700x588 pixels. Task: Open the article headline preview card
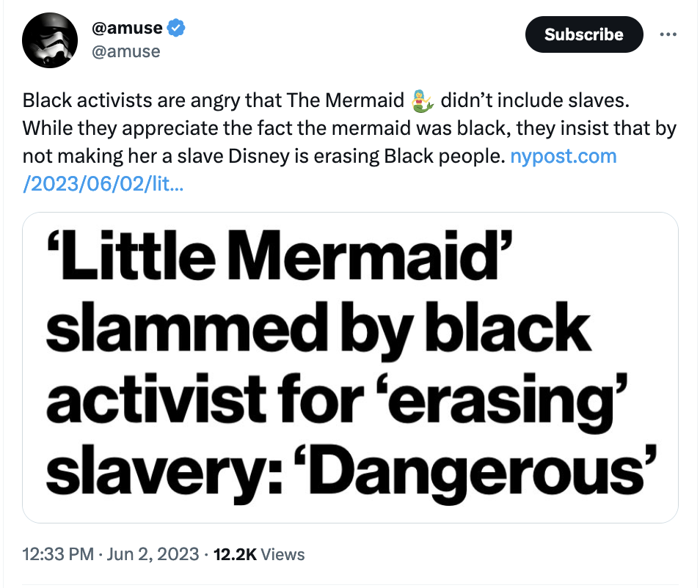(x=350, y=367)
